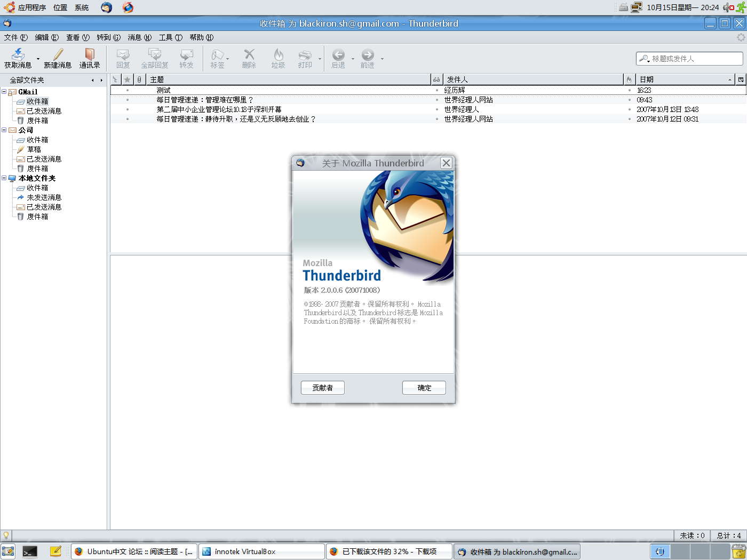Sort by junk status column icon

point(629,79)
